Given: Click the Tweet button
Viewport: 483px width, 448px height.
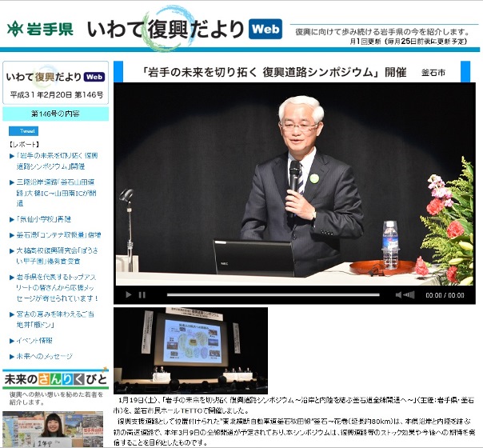Looking at the screenshot, I should pyautogui.click(x=23, y=131).
